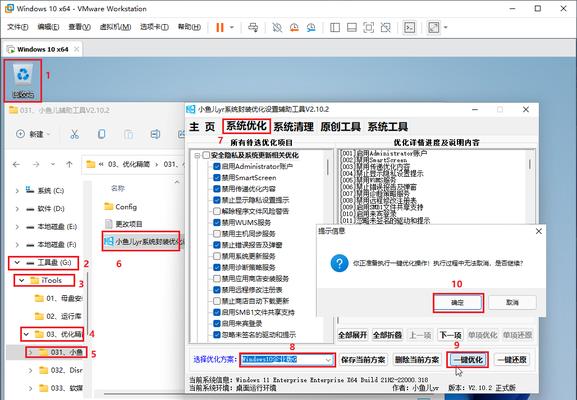This screenshot has height=400, width=577.
Task: Open recent locations chevron in Explorer navigation
Action: click(53, 164)
